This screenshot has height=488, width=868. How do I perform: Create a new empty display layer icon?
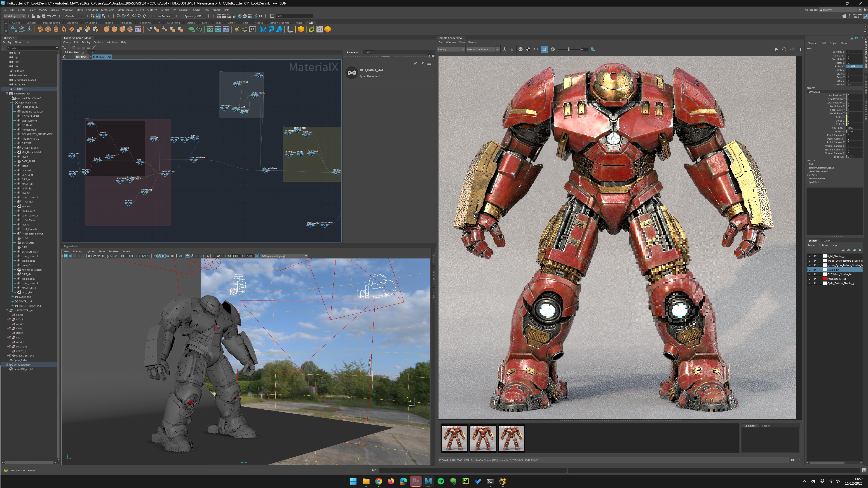coord(854,250)
